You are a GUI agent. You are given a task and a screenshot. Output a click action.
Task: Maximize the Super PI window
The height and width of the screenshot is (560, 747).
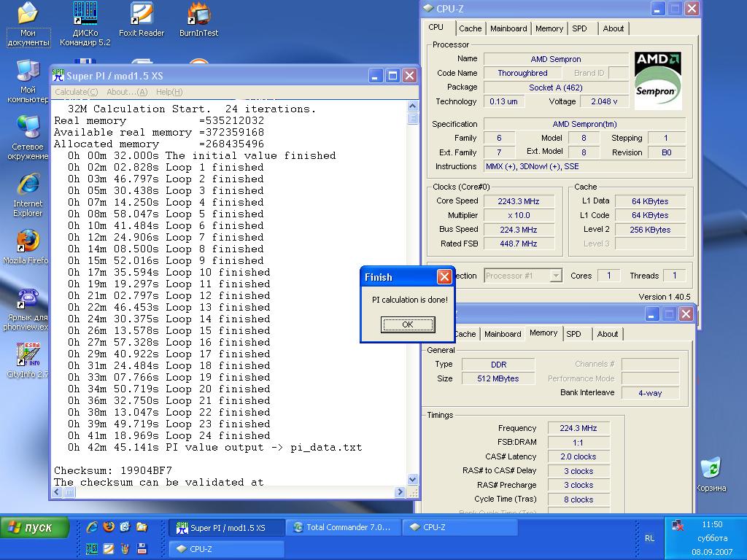tap(392, 75)
